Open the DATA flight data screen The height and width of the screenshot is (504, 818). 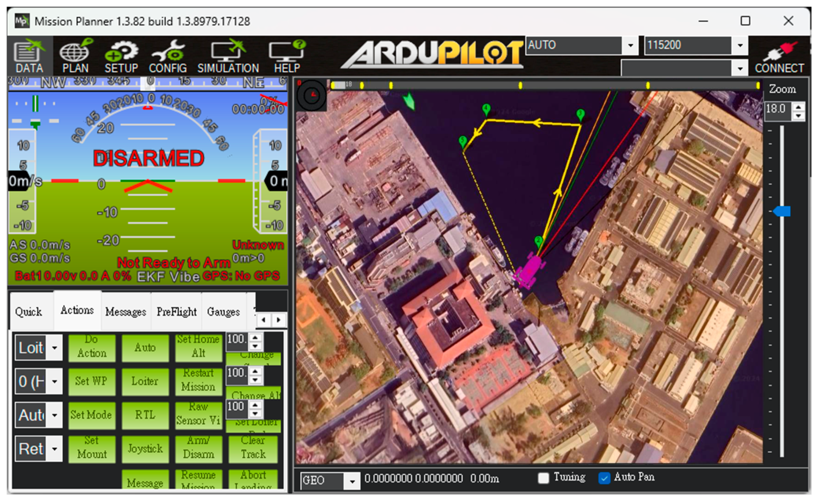(29, 57)
